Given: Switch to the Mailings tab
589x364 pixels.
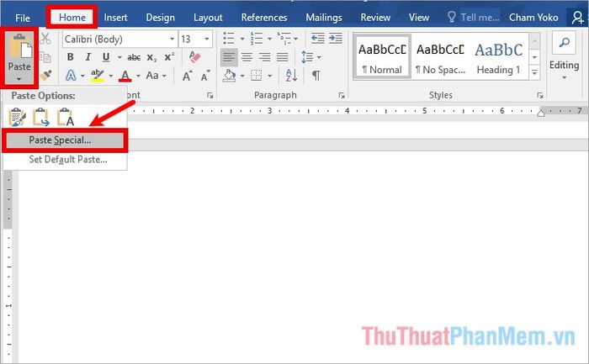Looking at the screenshot, I should 324,18.
